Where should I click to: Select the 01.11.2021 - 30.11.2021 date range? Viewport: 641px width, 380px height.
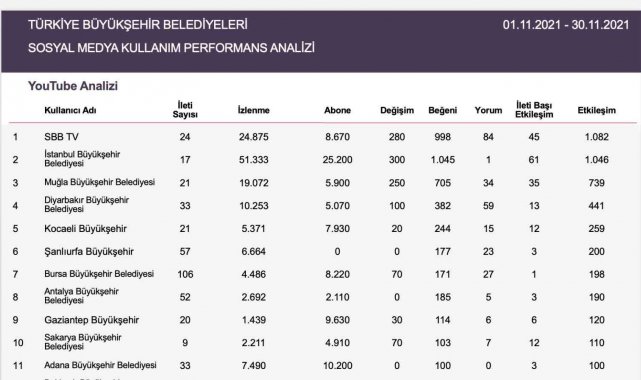pyautogui.click(x=566, y=25)
